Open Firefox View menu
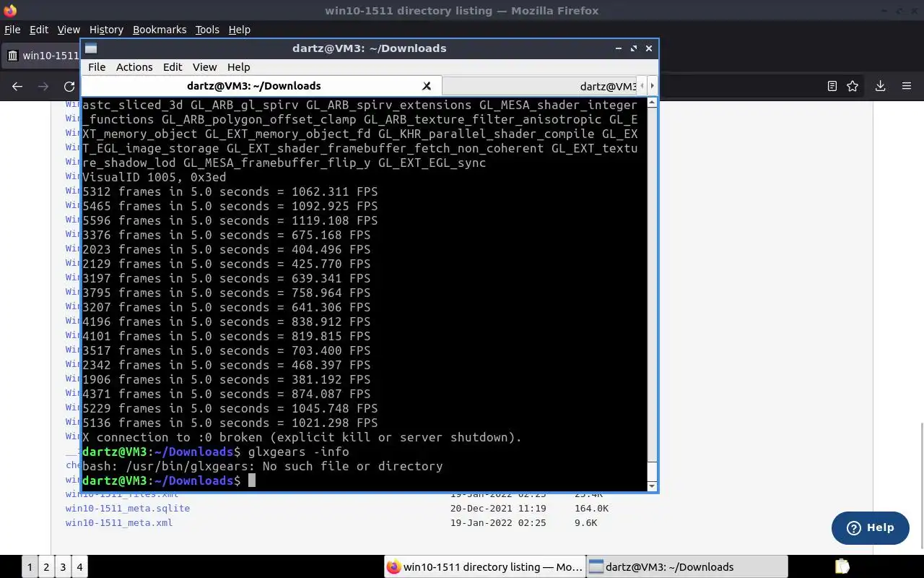This screenshot has width=924, height=578. point(69,30)
